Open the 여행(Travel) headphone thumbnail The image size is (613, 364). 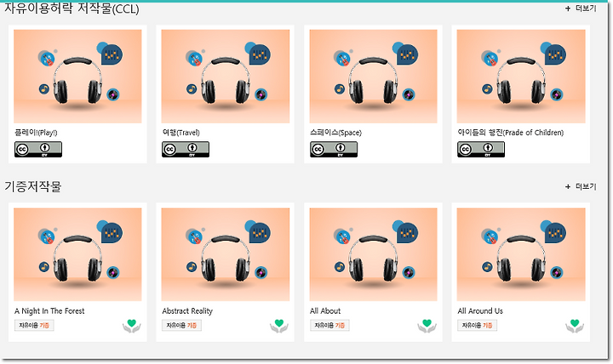tap(226, 77)
